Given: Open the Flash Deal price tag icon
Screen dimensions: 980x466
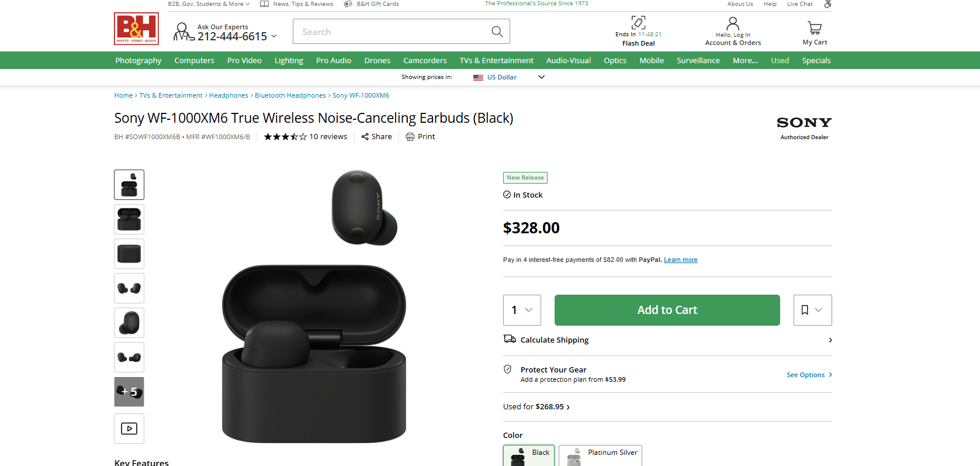Looking at the screenshot, I should click(638, 22).
